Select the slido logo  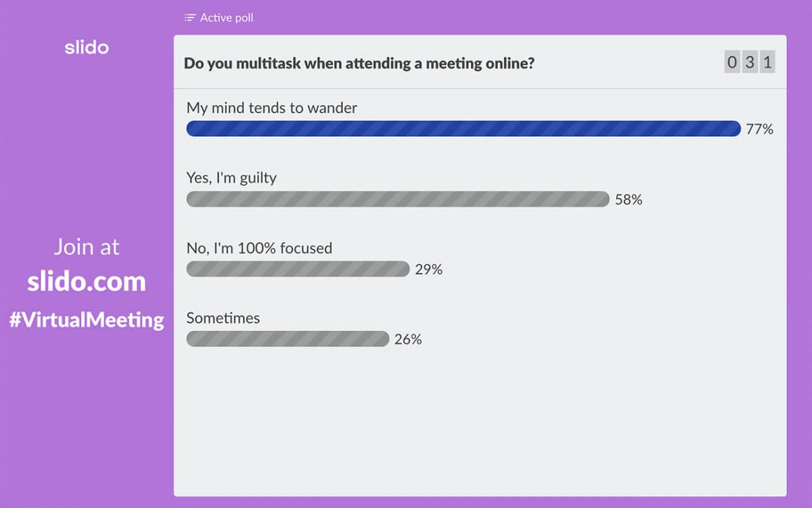coord(87,47)
